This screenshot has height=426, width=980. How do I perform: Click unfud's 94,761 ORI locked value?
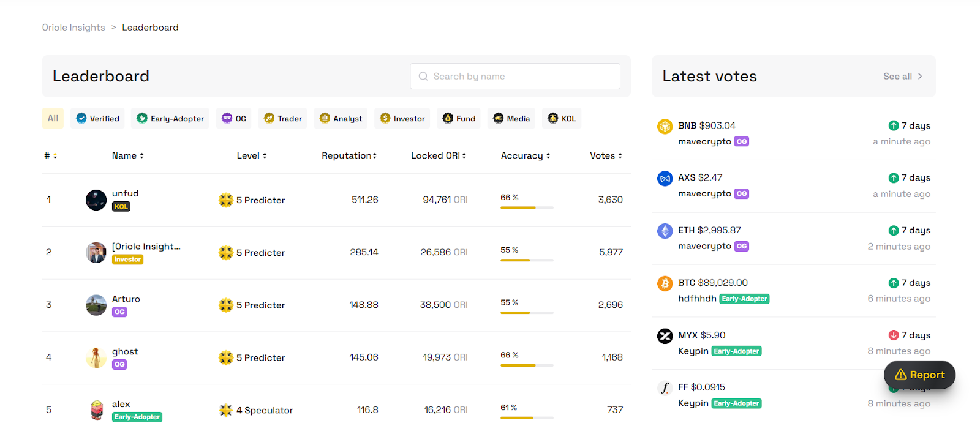(445, 200)
